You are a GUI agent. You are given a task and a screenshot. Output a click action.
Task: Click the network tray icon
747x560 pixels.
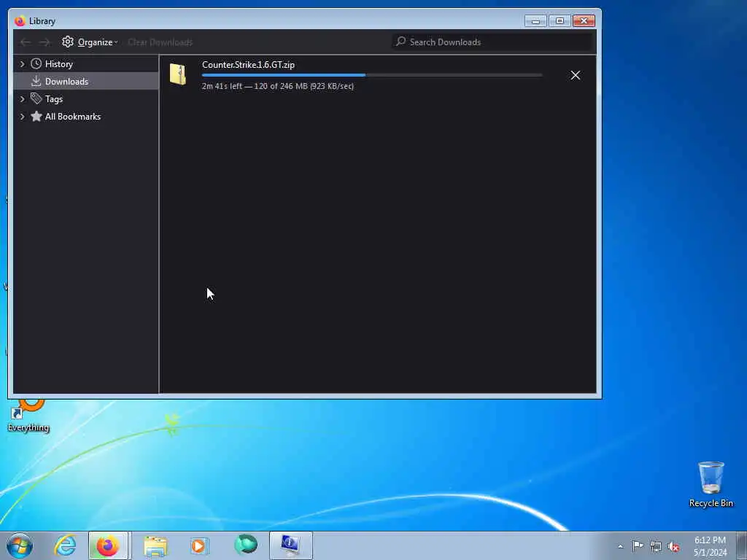point(656,547)
